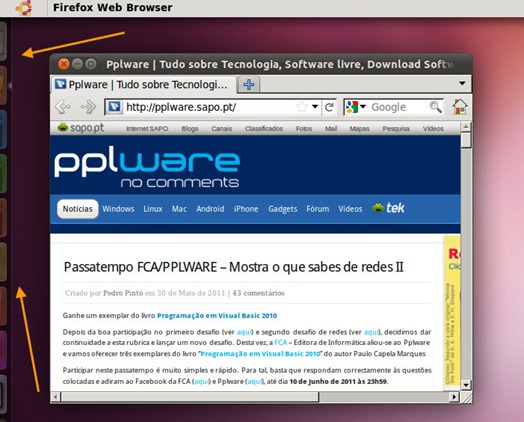Open the Fórum section
This screenshot has height=422, width=524.
point(318,209)
